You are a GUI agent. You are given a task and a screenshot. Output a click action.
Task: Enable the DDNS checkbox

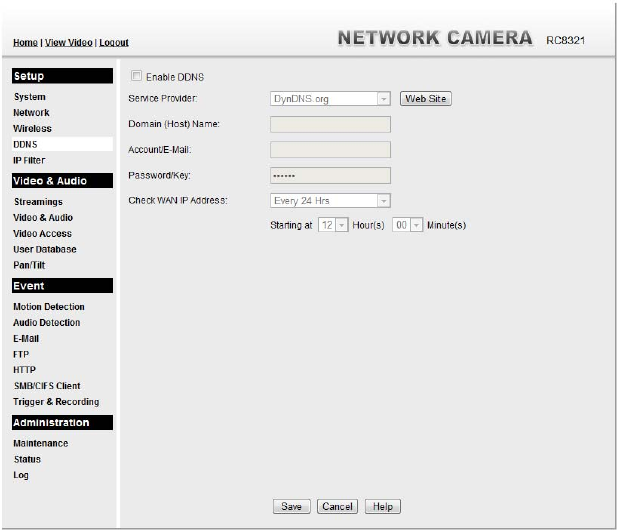tap(136, 76)
